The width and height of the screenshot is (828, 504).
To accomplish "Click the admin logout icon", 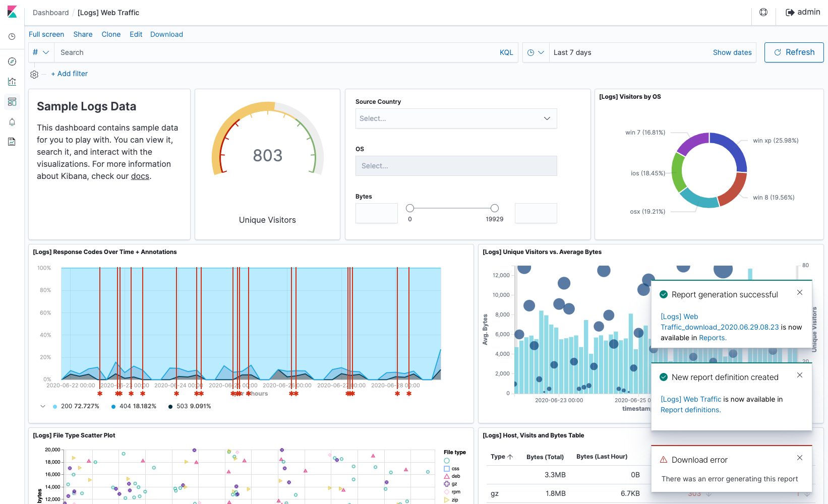I will 790,12.
